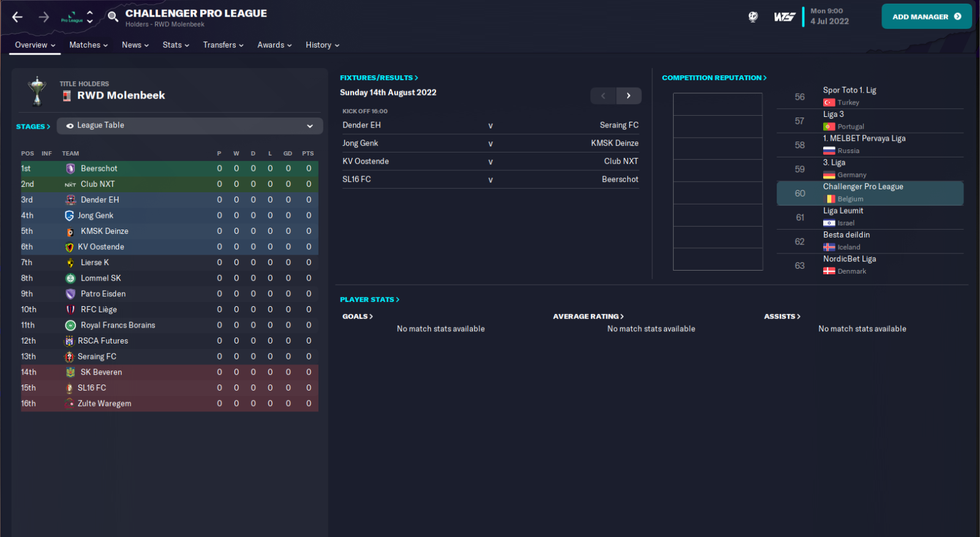Sort table by GD column
The image size is (980, 537).
coord(288,154)
